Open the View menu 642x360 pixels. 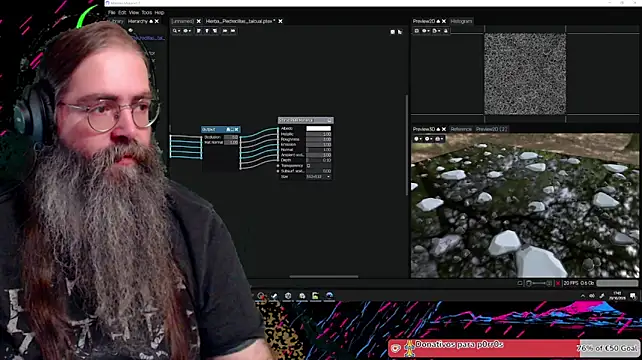pyautogui.click(x=133, y=13)
